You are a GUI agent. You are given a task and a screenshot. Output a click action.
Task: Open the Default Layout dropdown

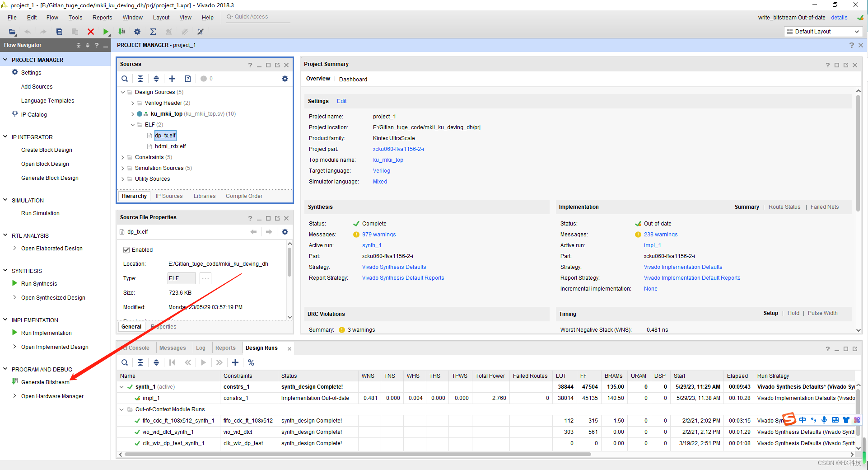pos(824,32)
